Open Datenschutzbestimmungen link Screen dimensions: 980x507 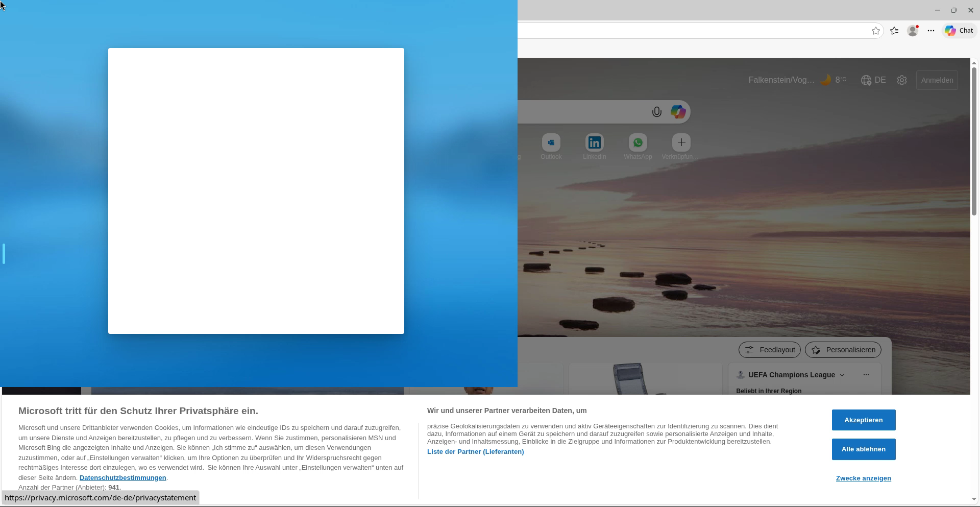tap(122, 478)
